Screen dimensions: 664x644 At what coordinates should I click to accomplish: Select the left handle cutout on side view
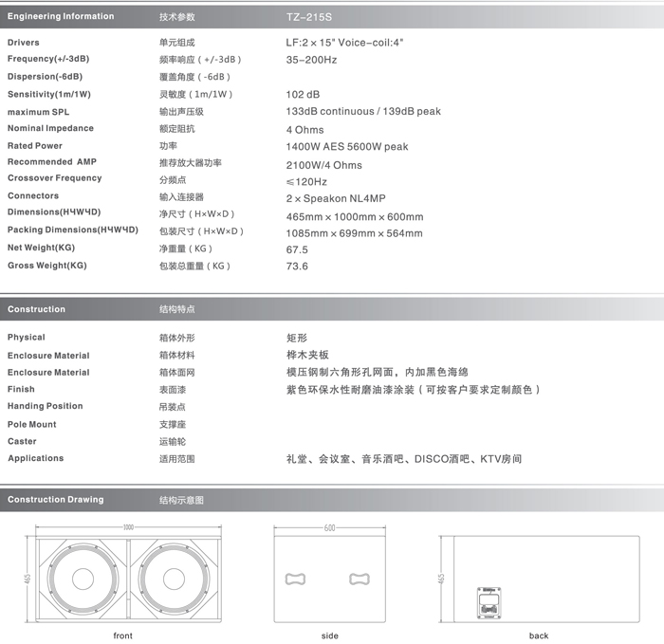(295, 579)
